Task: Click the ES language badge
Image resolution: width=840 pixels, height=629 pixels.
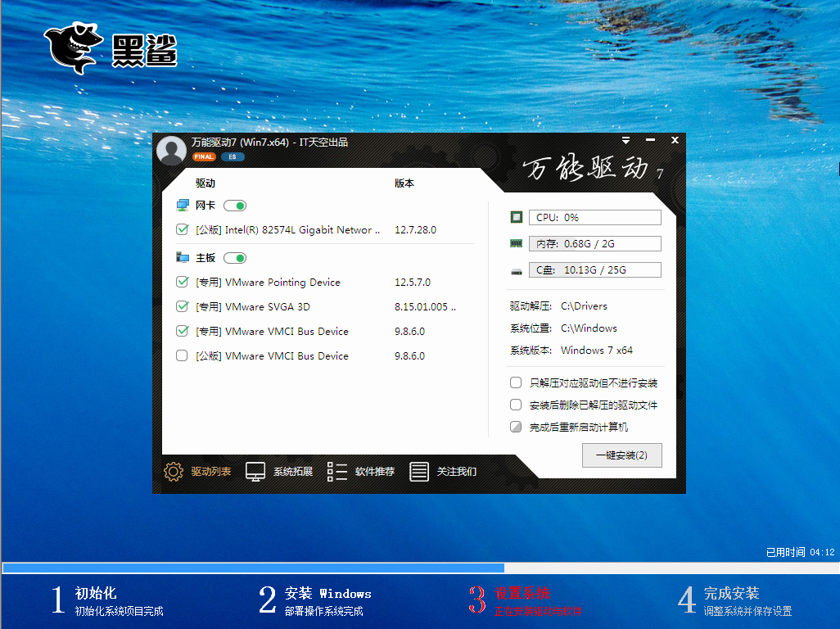Action: [233, 156]
